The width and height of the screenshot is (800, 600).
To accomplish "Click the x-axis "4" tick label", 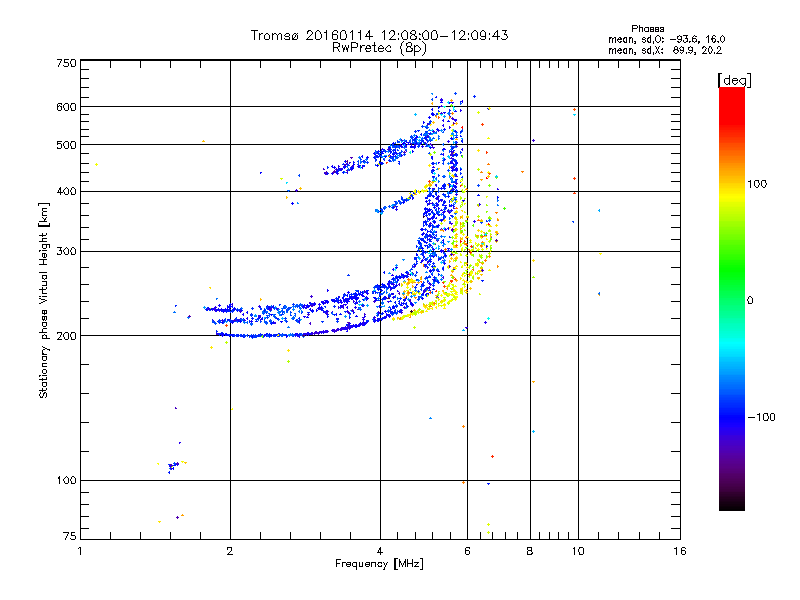I will tap(380, 551).
